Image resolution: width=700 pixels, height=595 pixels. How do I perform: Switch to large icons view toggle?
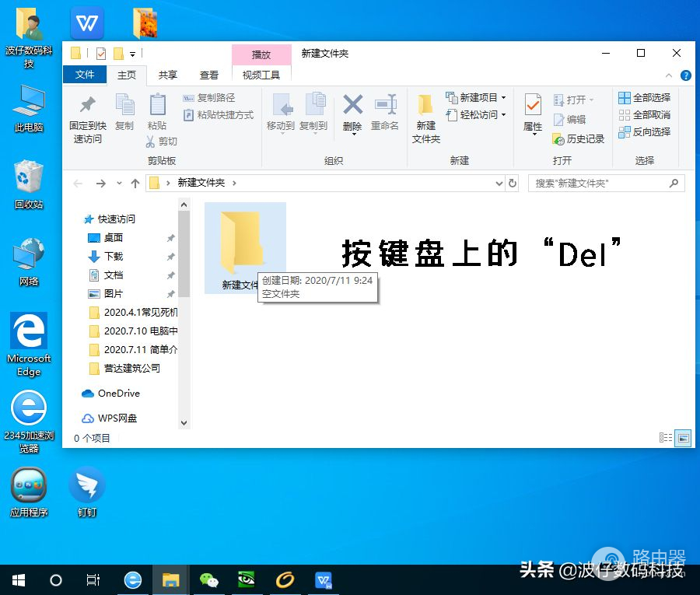[682, 438]
